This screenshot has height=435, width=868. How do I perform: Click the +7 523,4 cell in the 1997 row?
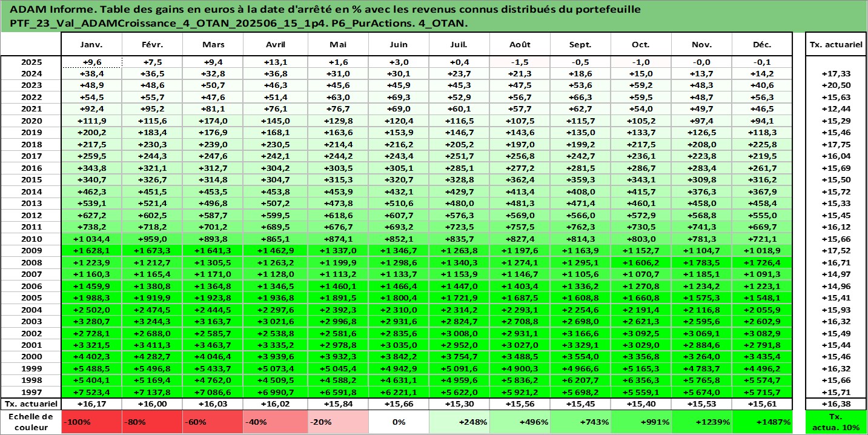[92, 393]
